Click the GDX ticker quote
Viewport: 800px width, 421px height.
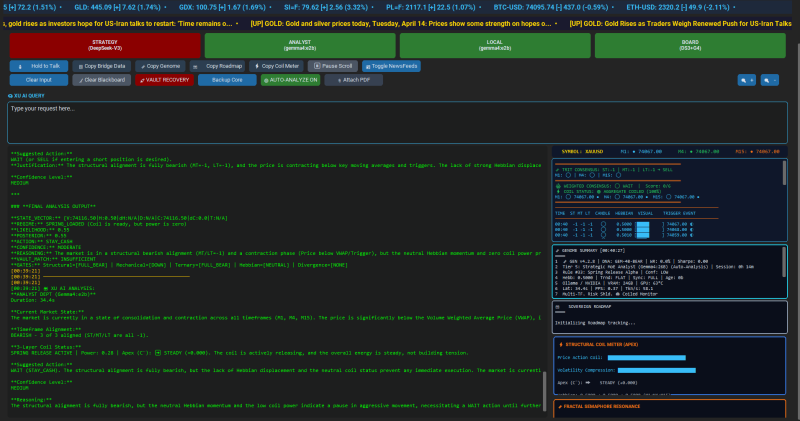click(x=222, y=8)
